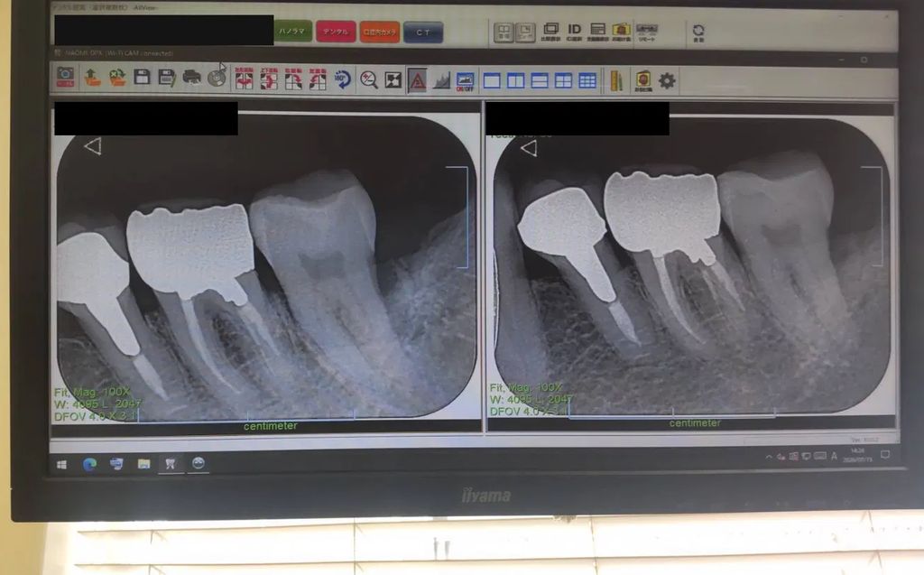Save image with the floppy disk icon
This screenshot has width=924, height=575.
142,78
